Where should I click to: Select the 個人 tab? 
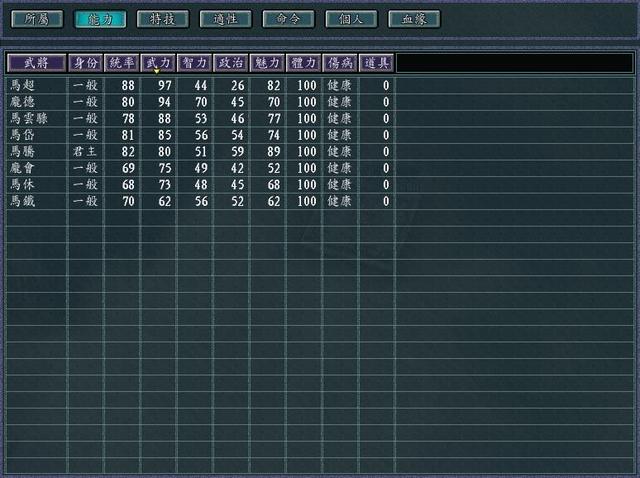coord(351,19)
